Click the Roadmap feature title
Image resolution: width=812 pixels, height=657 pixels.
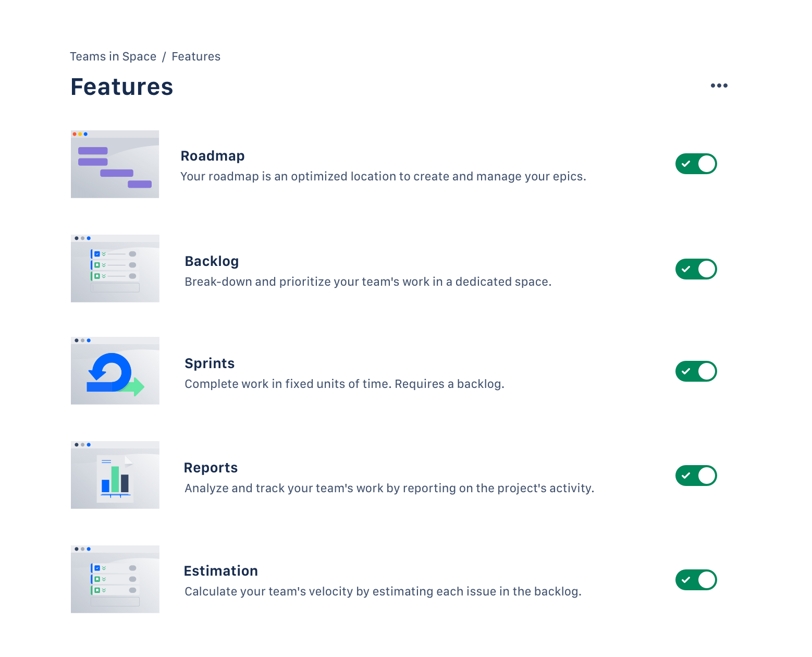213,155
